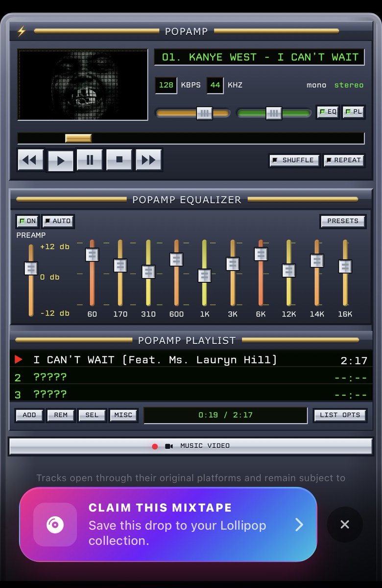Enable SHUFFLE mode
382x588 pixels.
pyautogui.click(x=294, y=160)
